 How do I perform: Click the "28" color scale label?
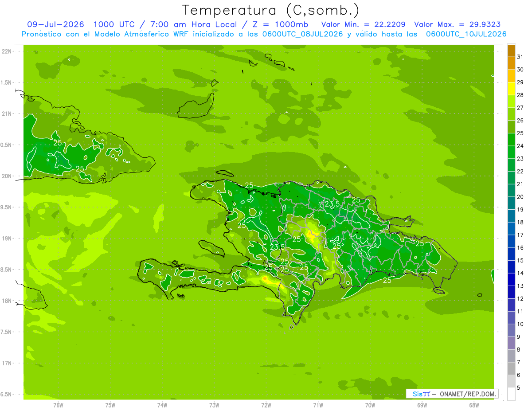[520, 95]
